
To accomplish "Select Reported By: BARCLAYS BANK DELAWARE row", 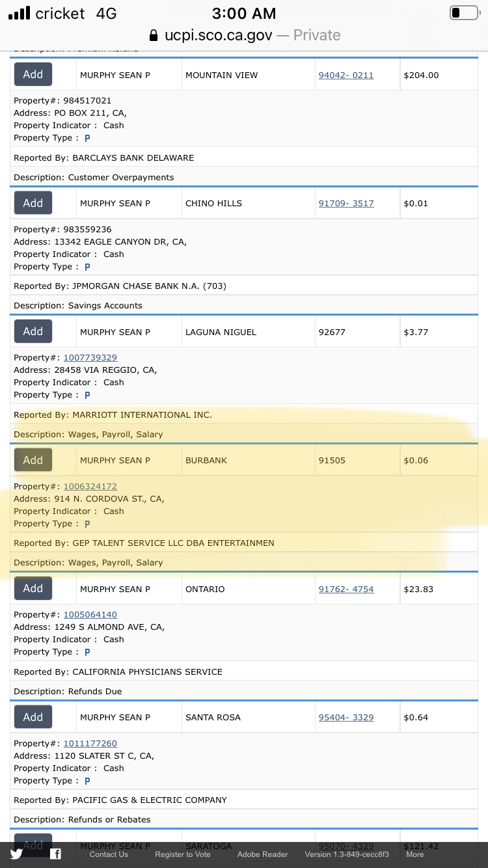I will coord(244,157).
